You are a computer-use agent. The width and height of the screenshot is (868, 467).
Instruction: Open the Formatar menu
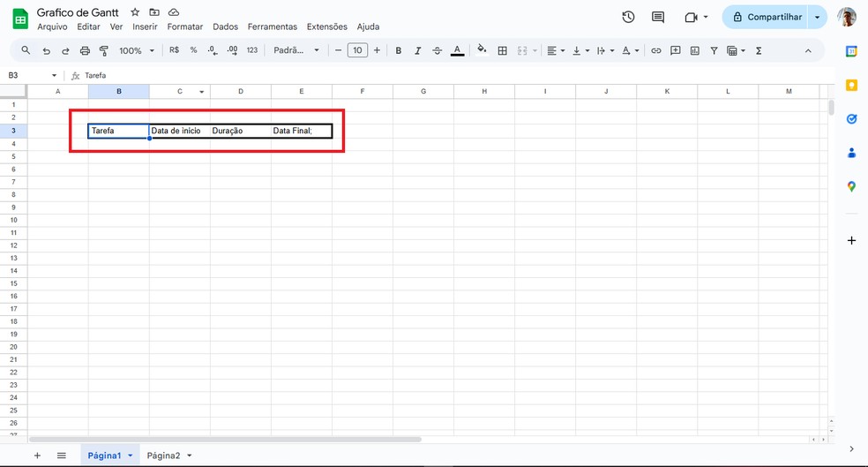click(x=185, y=26)
